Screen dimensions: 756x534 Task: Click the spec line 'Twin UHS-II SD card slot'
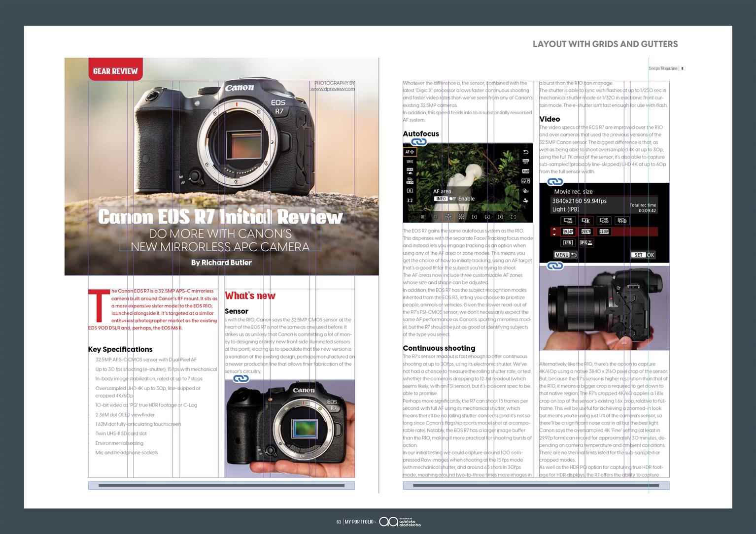[121, 434]
